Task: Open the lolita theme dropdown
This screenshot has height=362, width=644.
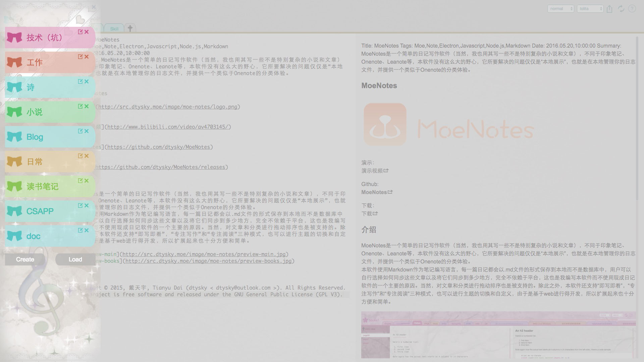Action: (590, 9)
